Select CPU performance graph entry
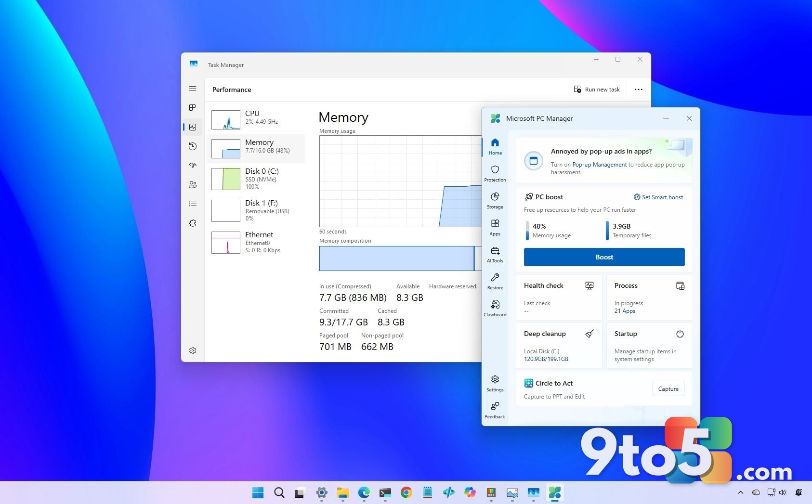 (x=256, y=119)
